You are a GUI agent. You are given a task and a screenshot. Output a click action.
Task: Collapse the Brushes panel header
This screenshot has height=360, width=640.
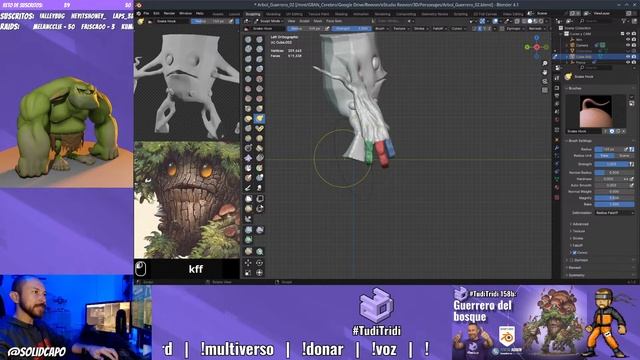(x=575, y=88)
